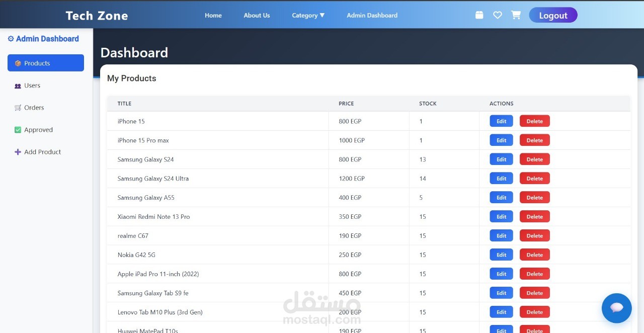Delete Samsung Galaxy Tab S9 fe
This screenshot has width=644, height=333.
pos(534,293)
